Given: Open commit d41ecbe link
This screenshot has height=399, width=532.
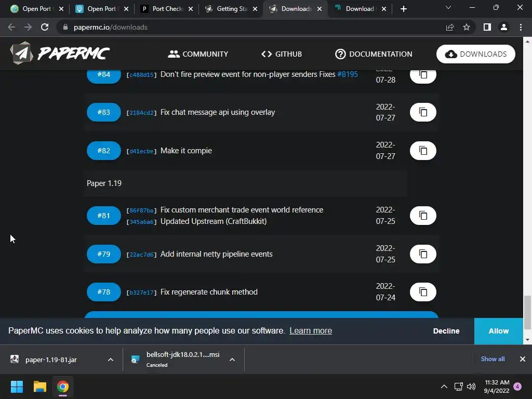Looking at the screenshot, I should (141, 151).
